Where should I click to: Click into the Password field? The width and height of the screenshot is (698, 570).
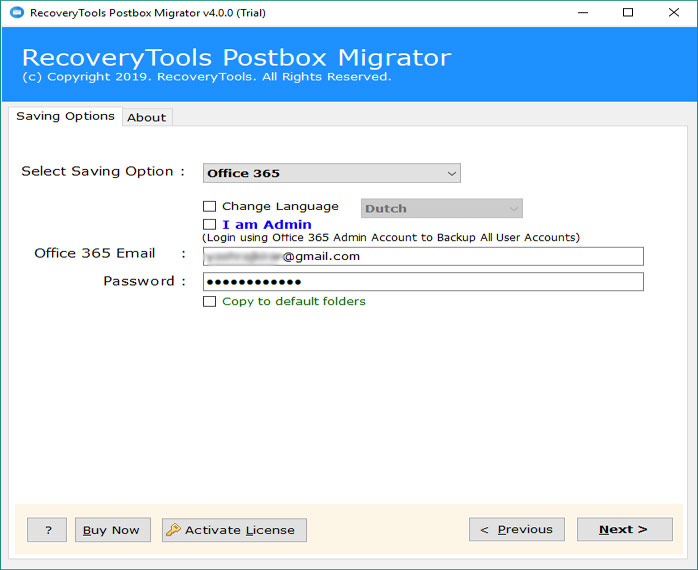pos(422,282)
